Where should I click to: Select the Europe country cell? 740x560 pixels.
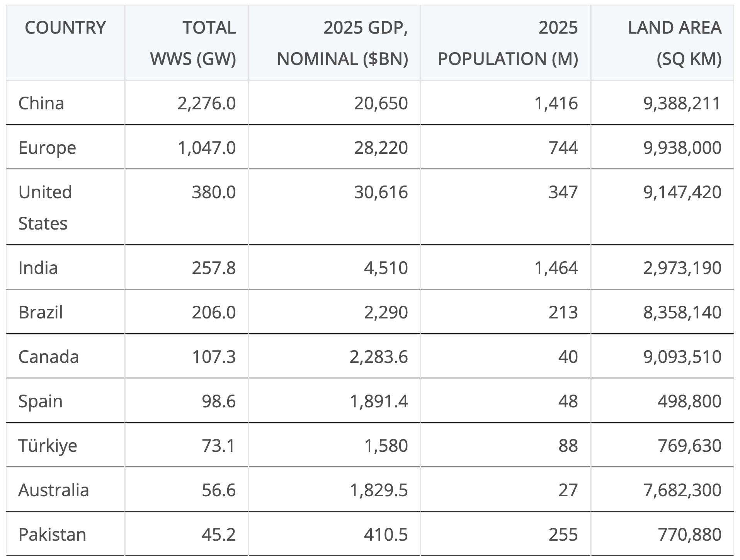click(x=47, y=148)
